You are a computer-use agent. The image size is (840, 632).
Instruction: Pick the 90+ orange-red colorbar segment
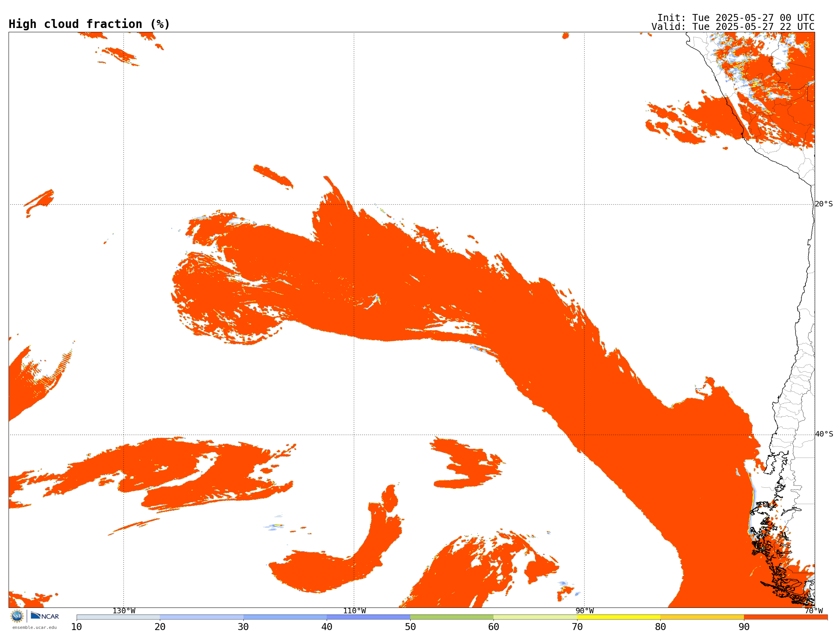[x=786, y=617]
